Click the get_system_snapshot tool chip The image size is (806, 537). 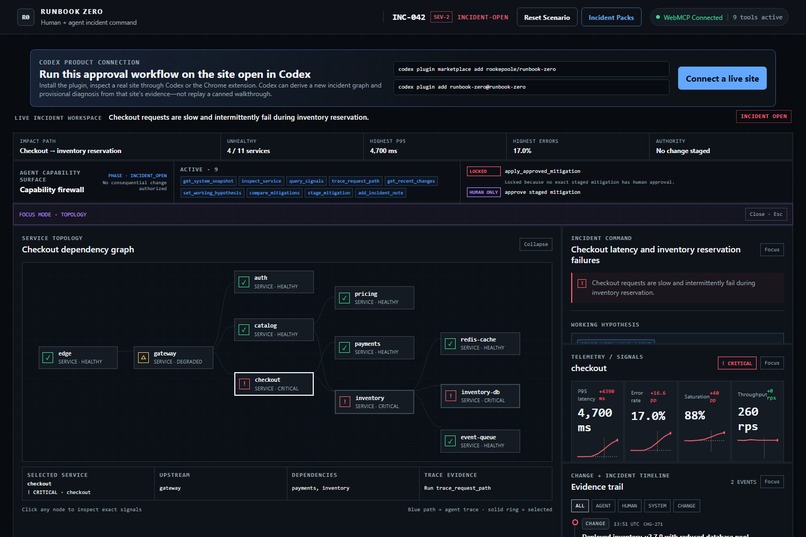pos(208,181)
